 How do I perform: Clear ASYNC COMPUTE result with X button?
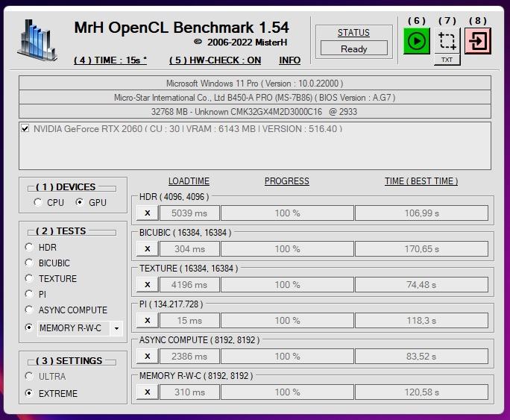(x=148, y=357)
